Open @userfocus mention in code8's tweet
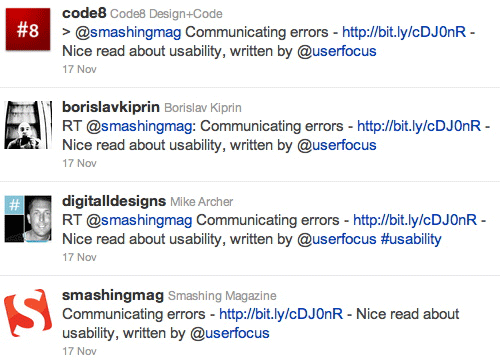 coord(337,51)
